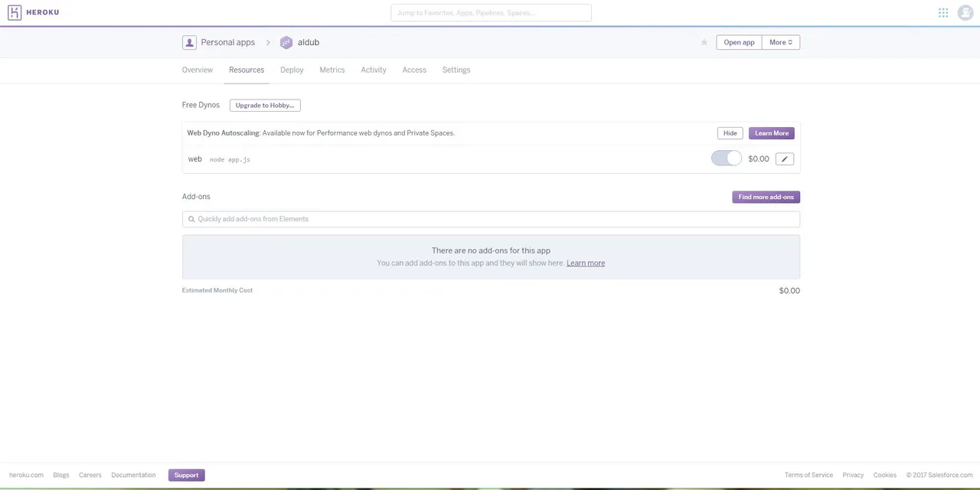Click the estimated monthly cost $0.00 value

789,291
